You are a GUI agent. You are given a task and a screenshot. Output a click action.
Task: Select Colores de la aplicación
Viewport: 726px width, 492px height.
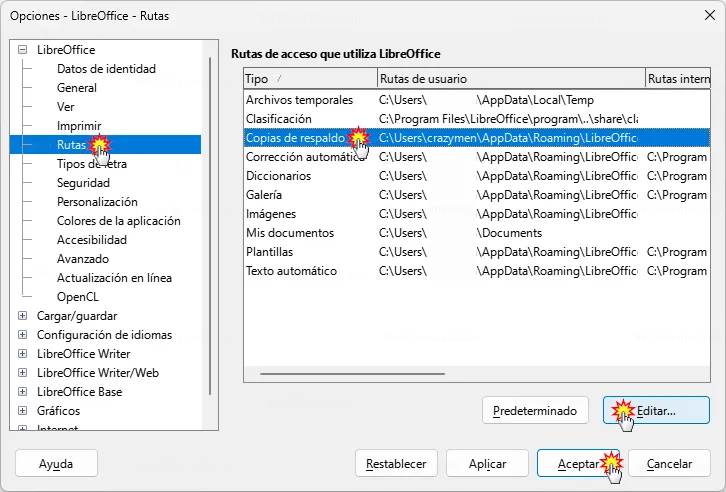click(x=119, y=221)
